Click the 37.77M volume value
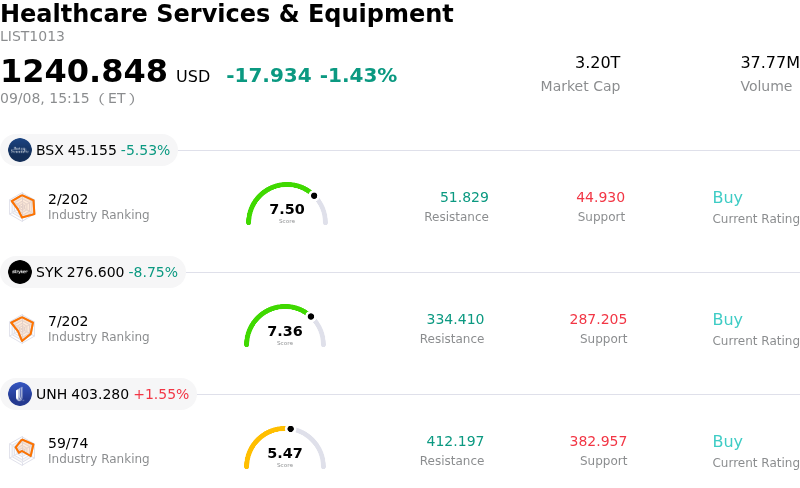This screenshot has width=800, height=488. click(x=770, y=62)
